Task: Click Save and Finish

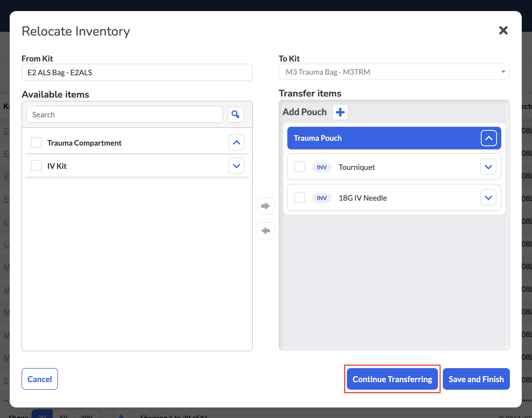Action: point(476,379)
